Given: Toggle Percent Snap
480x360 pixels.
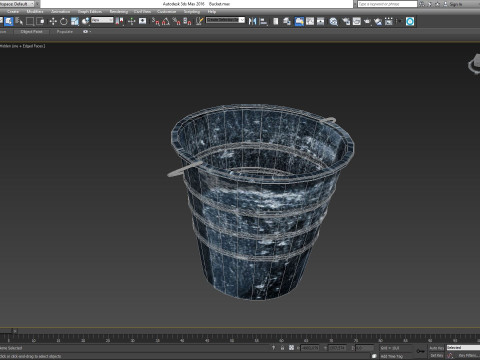Looking at the screenshot, I should (177, 21).
